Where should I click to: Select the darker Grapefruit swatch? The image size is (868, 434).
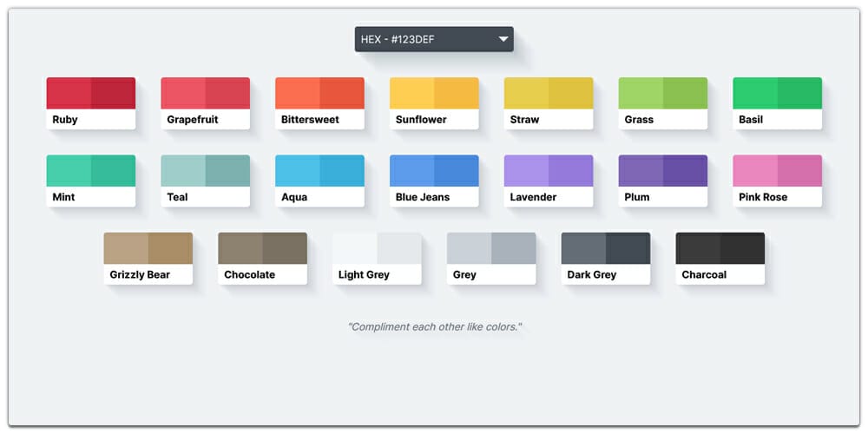pyautogui.click(x=227, y=93)
